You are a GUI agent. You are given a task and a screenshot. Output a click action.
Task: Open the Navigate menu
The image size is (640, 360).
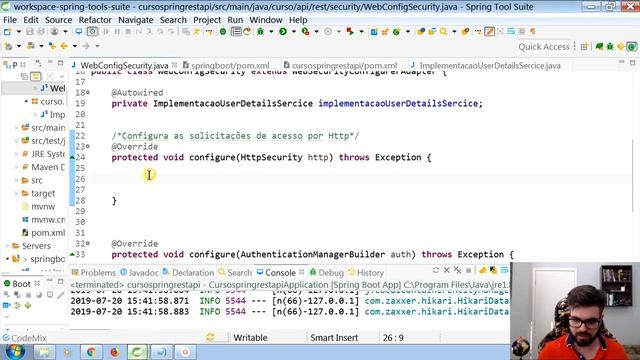point(136,20)
